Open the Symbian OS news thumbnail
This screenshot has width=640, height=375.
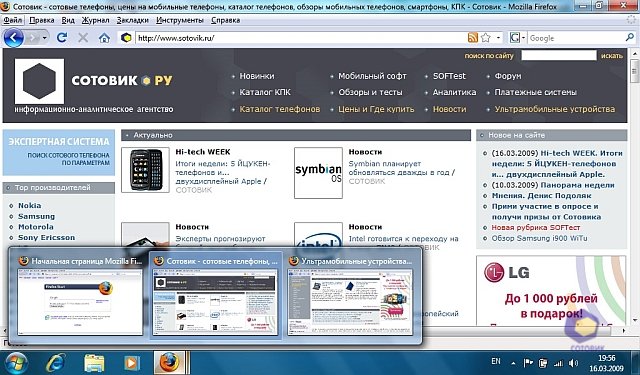click(x=318, y=173)
